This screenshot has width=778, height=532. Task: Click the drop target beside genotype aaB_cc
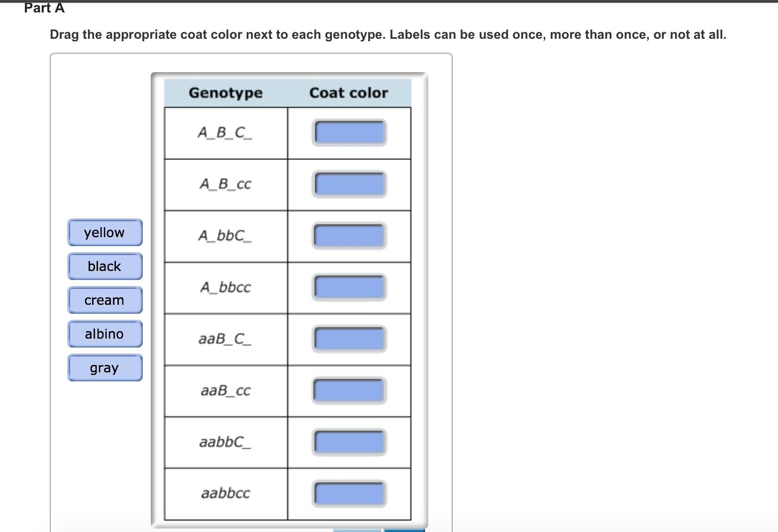coord(350,390)
